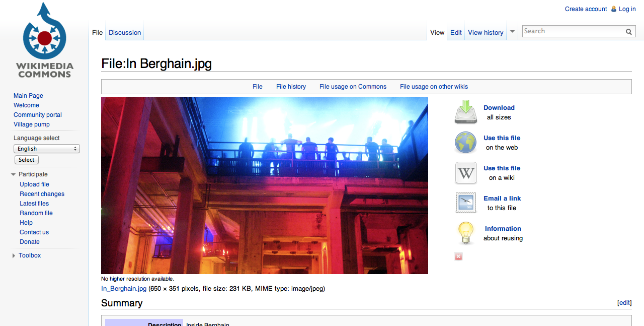Image resolution: width=644 pixels, height=326 pixels.
Task: Click the No higher resolution available text
Action: (137, 279)
